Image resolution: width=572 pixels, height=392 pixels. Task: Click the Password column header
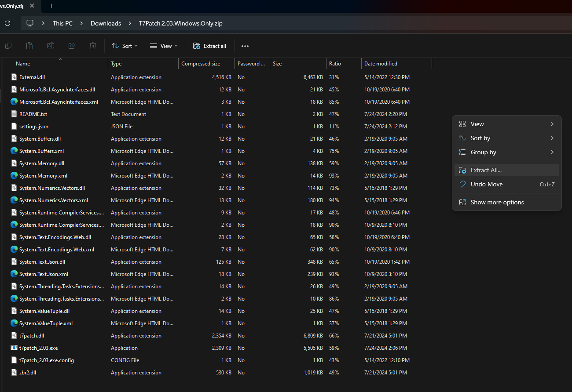252,64
